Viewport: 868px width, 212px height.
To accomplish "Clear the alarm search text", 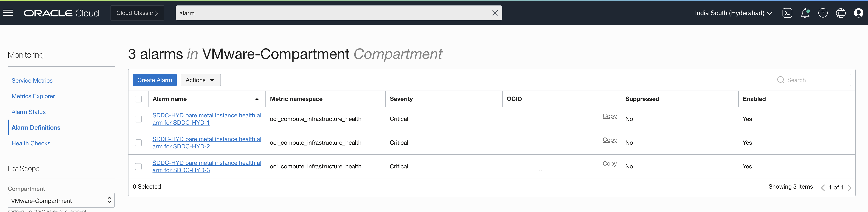I will pos(495,13).
